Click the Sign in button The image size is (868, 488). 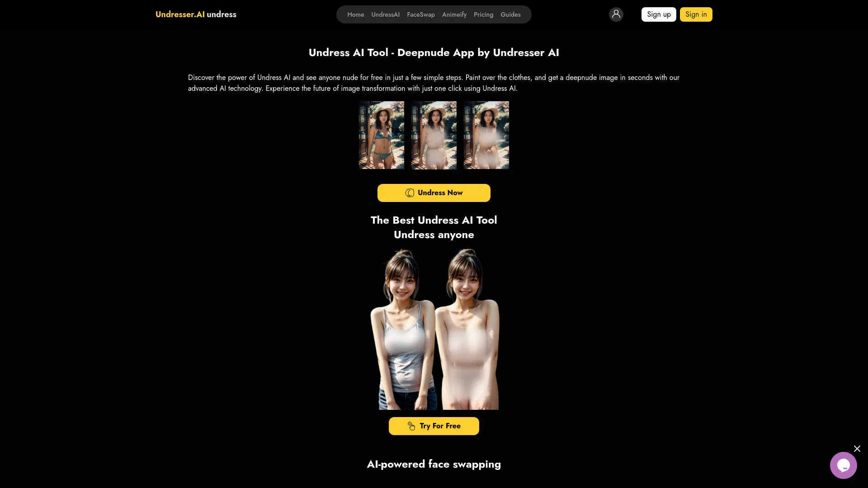(x=696, y=14)
